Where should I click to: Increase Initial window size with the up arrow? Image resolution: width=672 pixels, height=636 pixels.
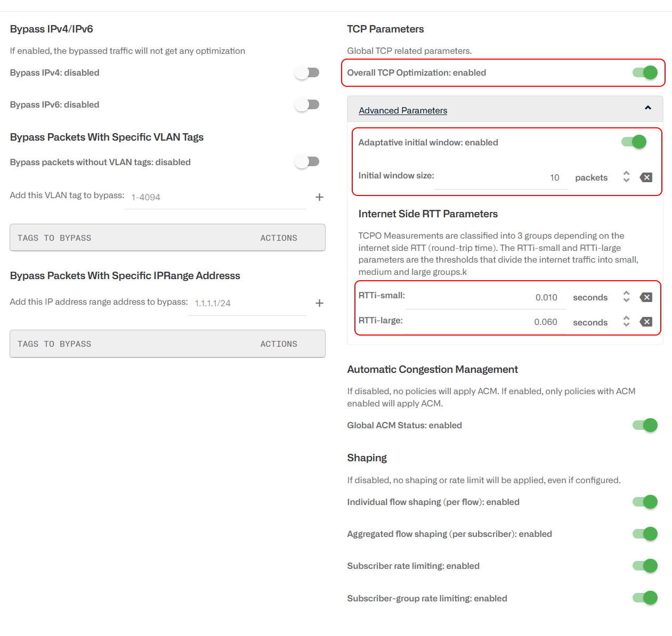626,174
